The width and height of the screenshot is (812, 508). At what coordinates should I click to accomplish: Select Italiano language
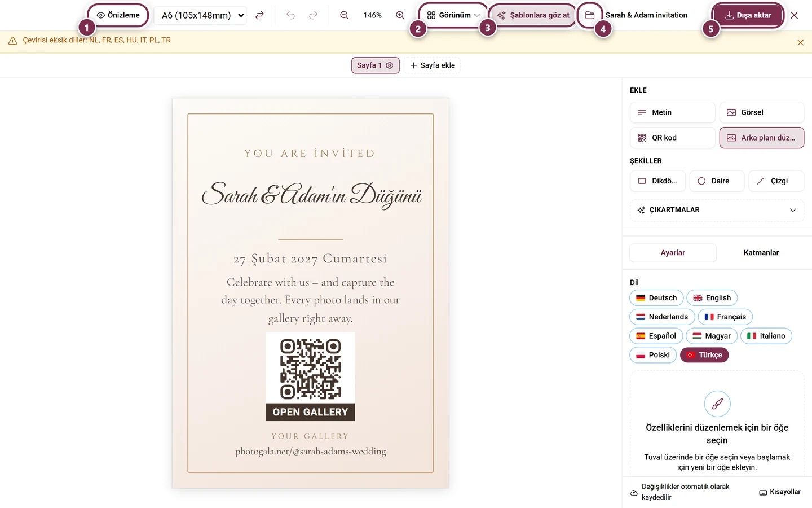pos(766,336)
